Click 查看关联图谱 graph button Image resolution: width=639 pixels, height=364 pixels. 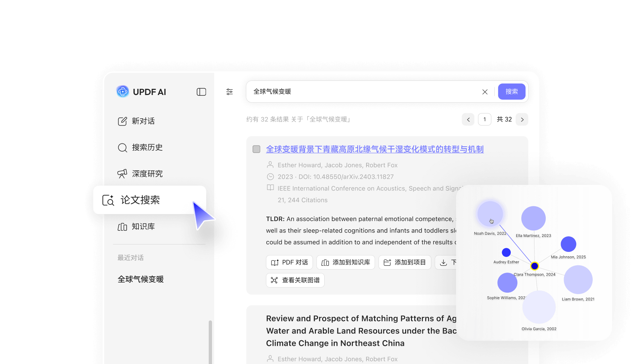(x=295, y=280)
